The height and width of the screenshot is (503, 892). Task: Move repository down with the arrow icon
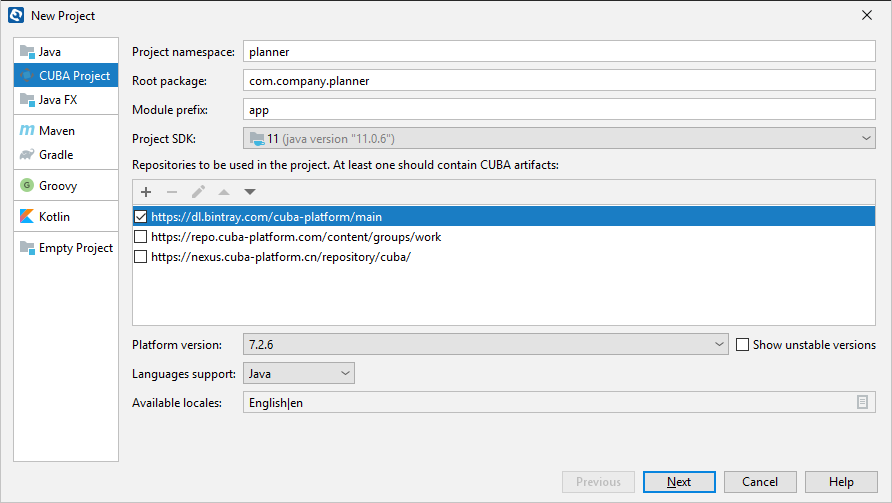tap(250, 192)
